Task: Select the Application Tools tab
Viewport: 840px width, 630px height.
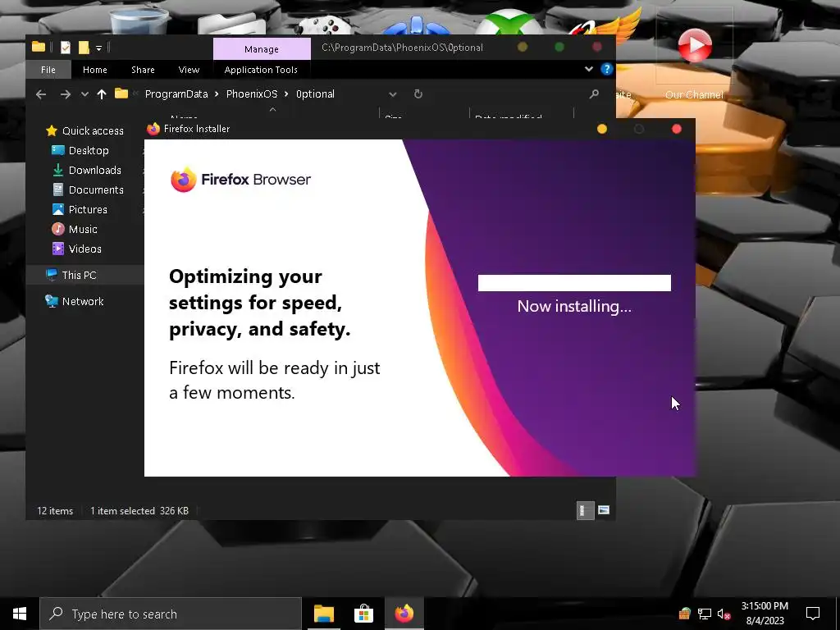Action: pos(261,70)
